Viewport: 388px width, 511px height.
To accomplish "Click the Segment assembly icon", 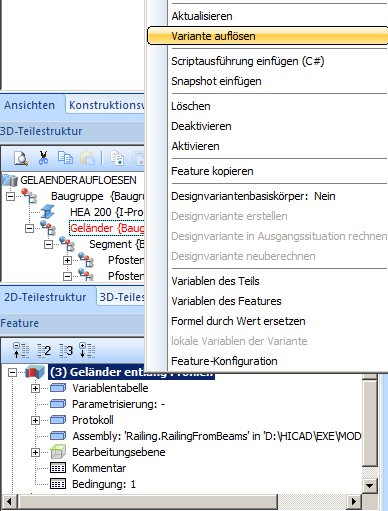I will (x=67, y=244).
